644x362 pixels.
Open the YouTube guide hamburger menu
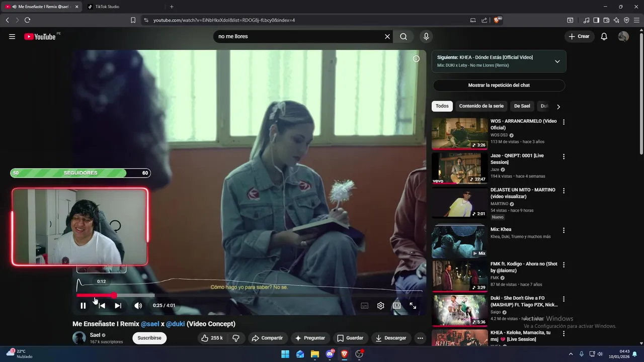coord(12,36)
